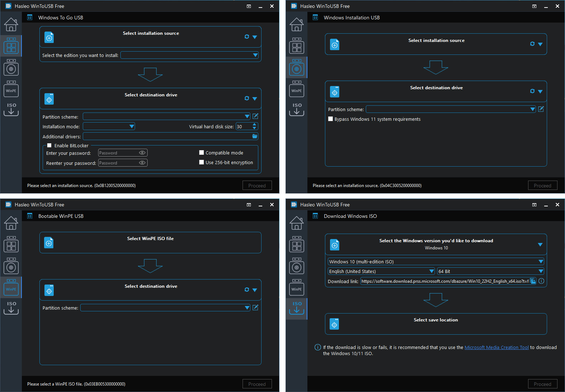Open title bar menu button in Windows To Go USB window
Viewport: 565px width, 392px height.
click(249, 6)
